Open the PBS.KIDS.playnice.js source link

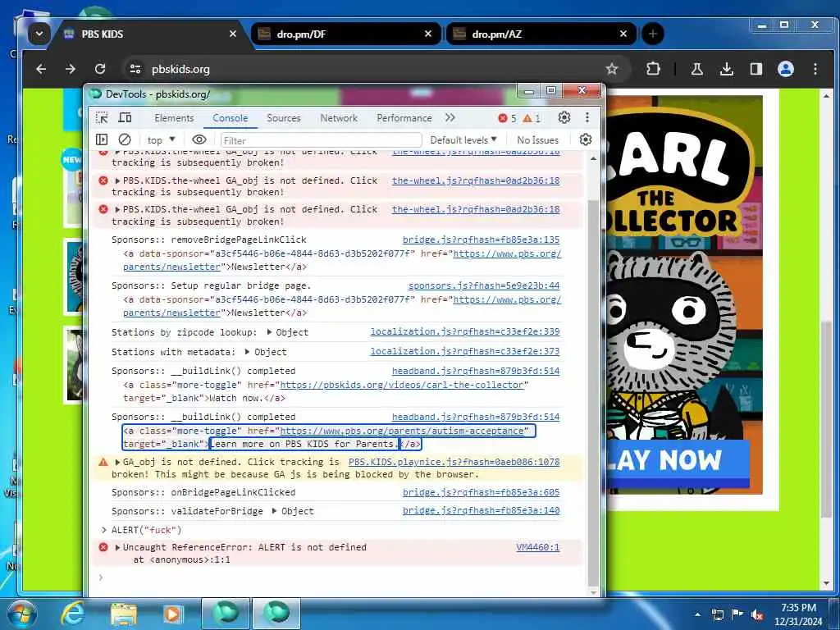coord(454,462)
